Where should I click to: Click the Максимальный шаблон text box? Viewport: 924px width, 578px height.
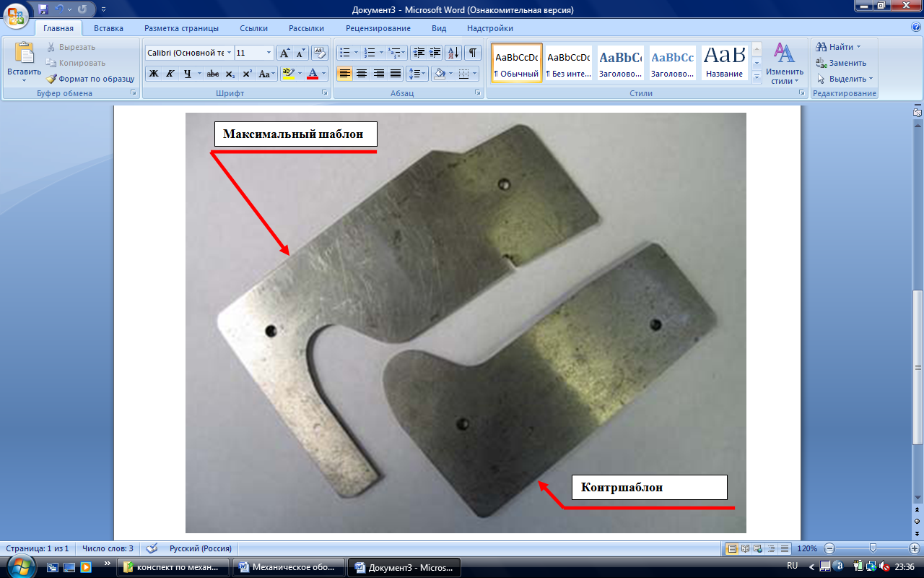click(x=297, y=134)
